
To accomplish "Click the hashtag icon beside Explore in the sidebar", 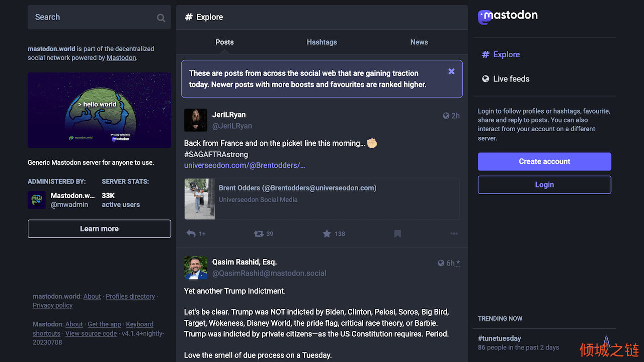I will 486,54.
